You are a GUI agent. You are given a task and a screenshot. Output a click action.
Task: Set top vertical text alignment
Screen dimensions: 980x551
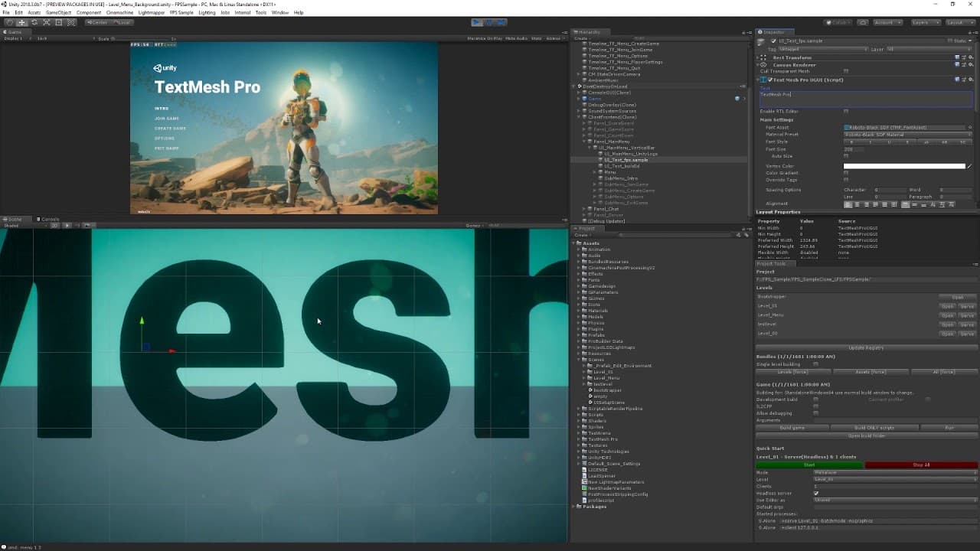[x=906, y=204]
